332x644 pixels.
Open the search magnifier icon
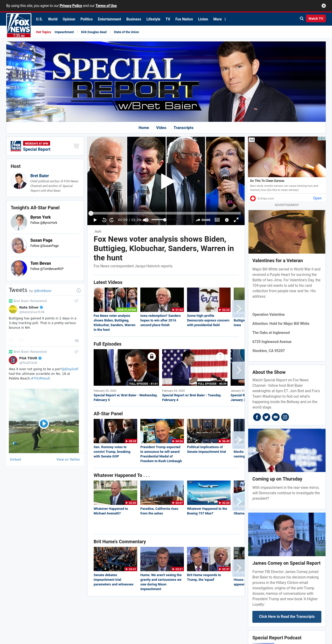[x=302, y=19]
